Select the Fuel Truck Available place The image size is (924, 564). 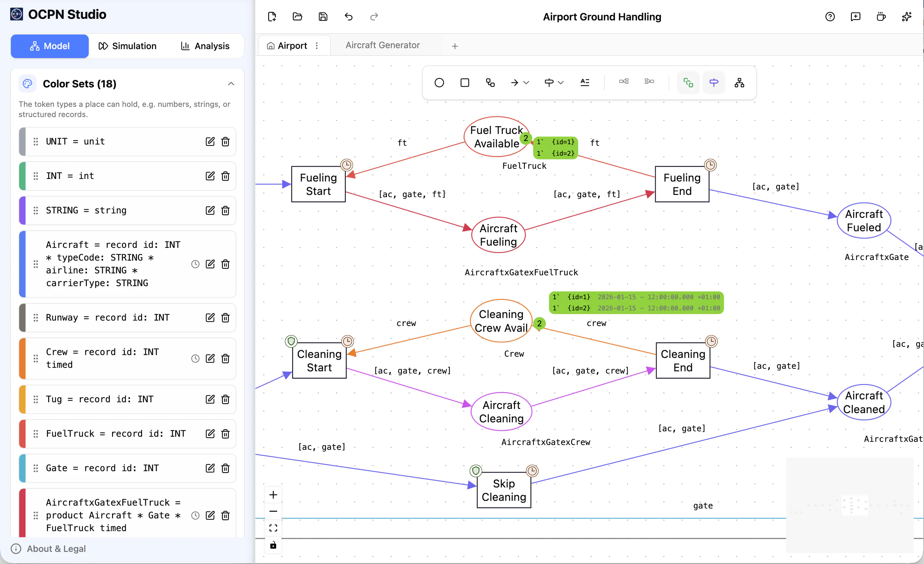coord(497,137)
